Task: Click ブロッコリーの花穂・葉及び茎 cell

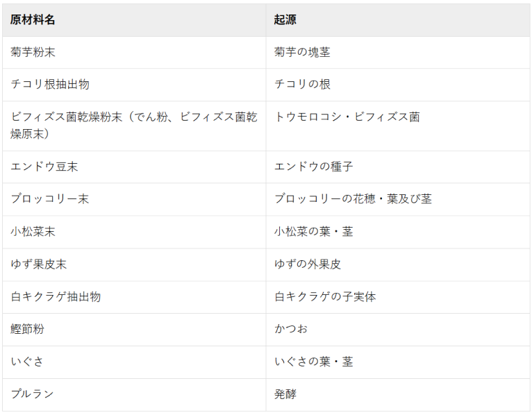Action: coord(398,199)
